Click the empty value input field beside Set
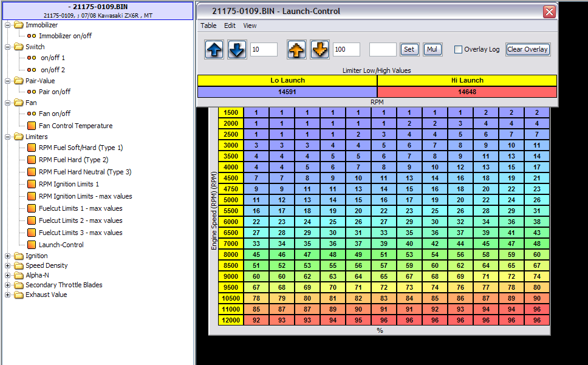 pos(383,50)
